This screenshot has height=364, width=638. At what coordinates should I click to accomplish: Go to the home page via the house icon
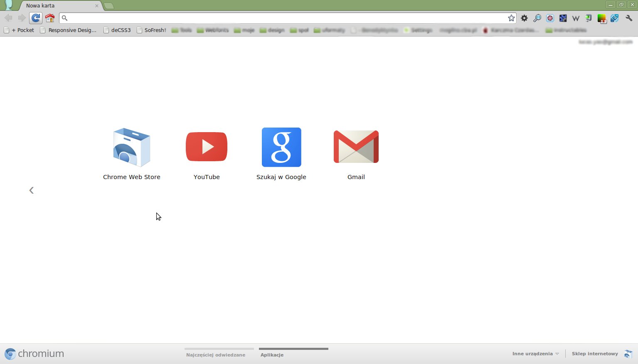(x=50, y=18)
